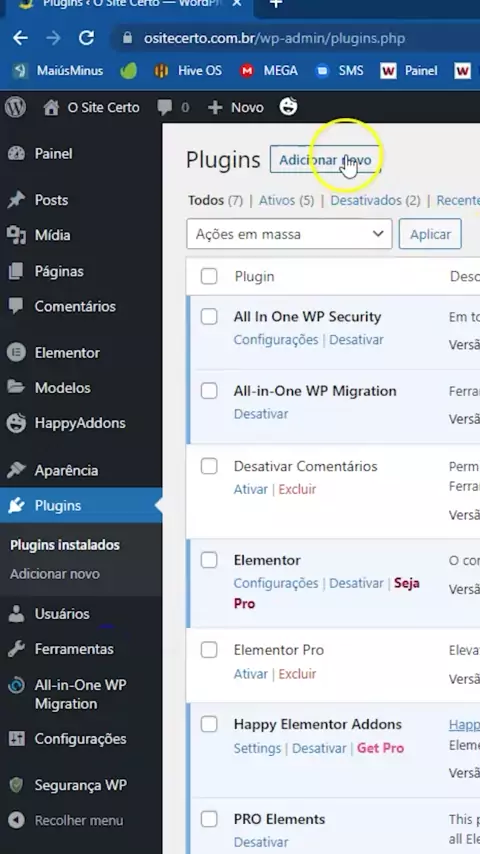Image resolution: width=480 pixels, height=854 pixels.
Task: Collapse the sidebar with Recolher menu
Action: click(x=81, y=820)
